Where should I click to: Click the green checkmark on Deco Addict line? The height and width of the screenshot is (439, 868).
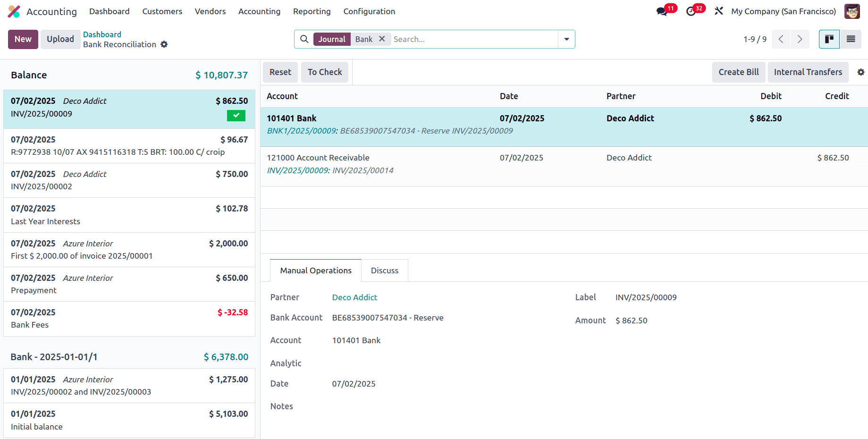click(236, 115)
